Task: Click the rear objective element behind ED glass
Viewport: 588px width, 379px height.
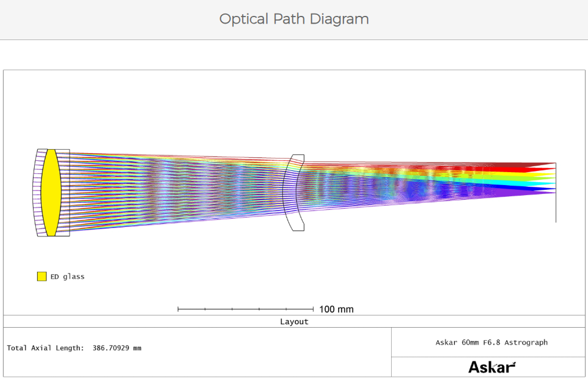Action: click(64, 193)
